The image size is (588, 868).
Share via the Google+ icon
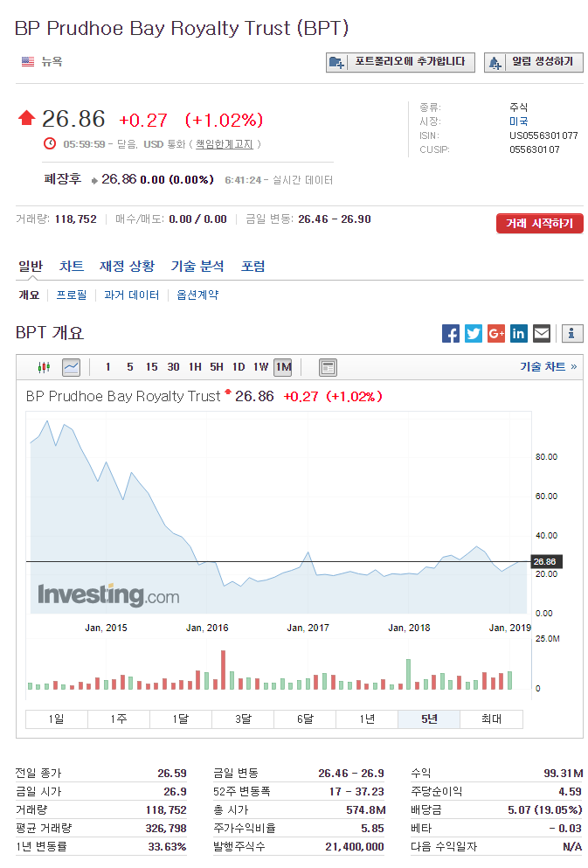[x=495, y=333]
